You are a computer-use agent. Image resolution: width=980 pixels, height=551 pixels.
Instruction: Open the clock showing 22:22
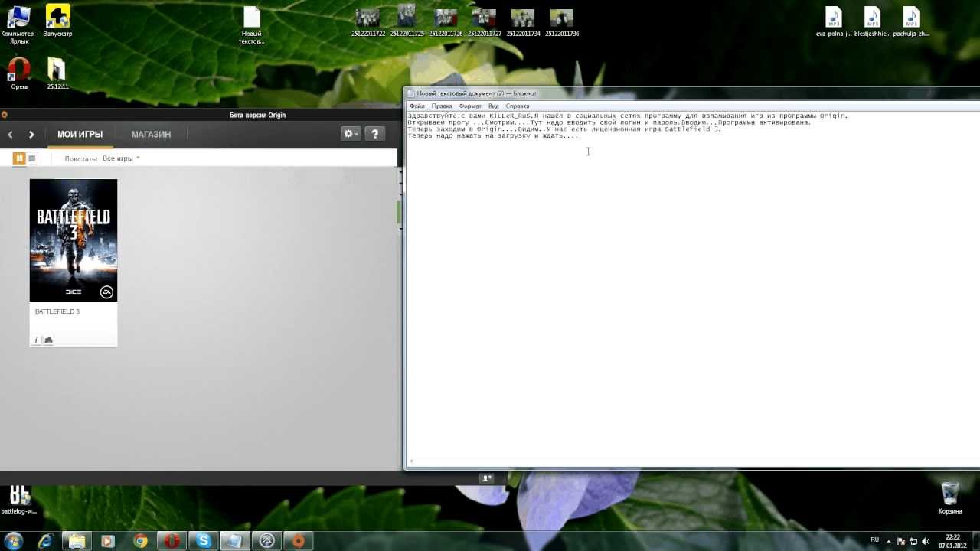click(953, 541)
